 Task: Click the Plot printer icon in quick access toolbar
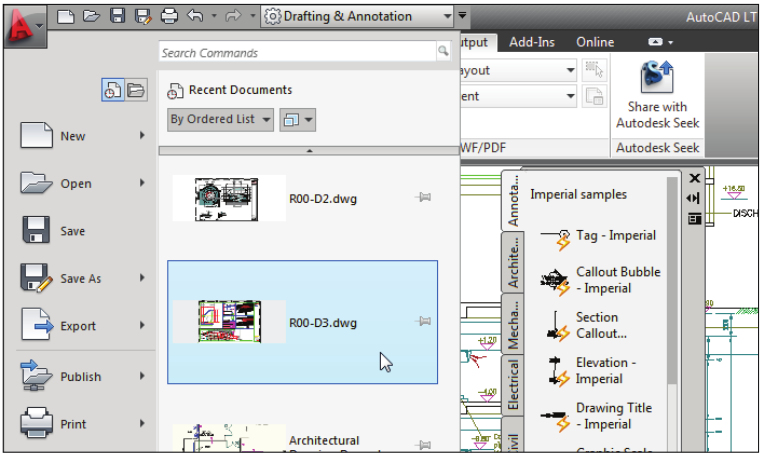(x=169, y=17)
